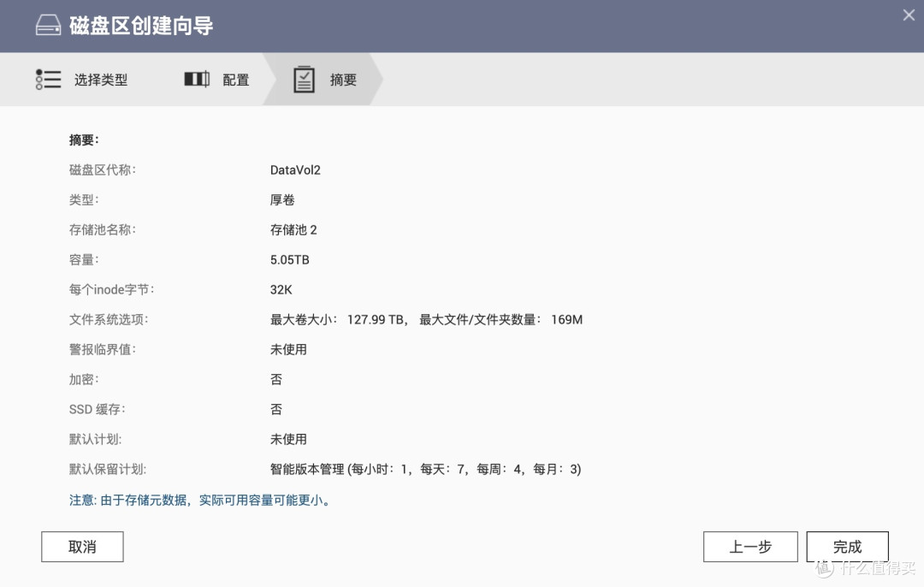Click the 上一步 button

[750, 546]
